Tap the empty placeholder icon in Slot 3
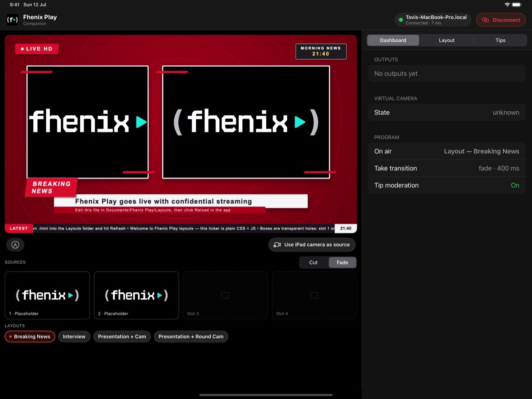This screenshot has height=399, width=532. tap(225, 295)
